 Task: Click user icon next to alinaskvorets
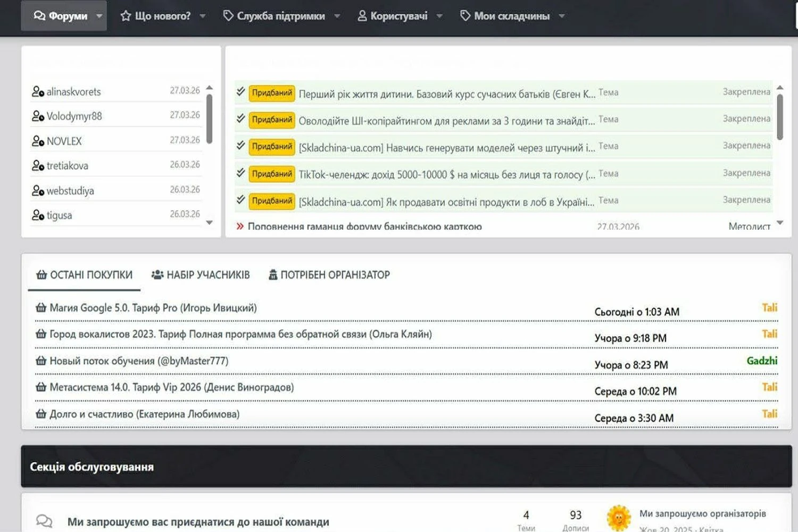pyautogui.click(x=37, y=92)
